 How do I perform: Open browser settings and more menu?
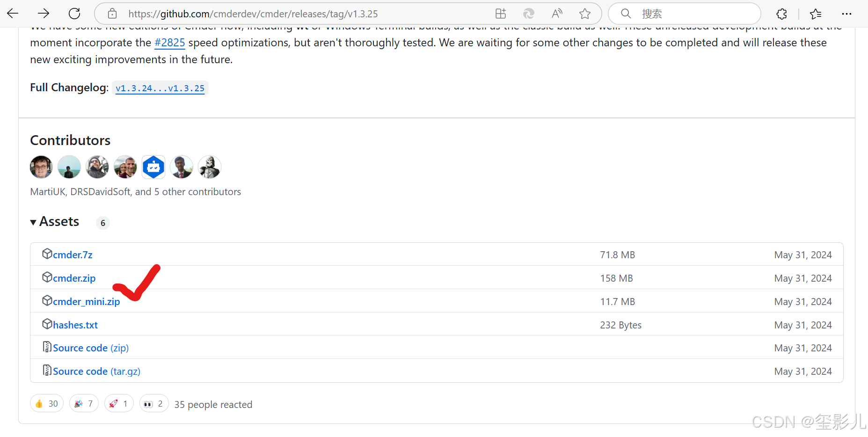point(846,14)
